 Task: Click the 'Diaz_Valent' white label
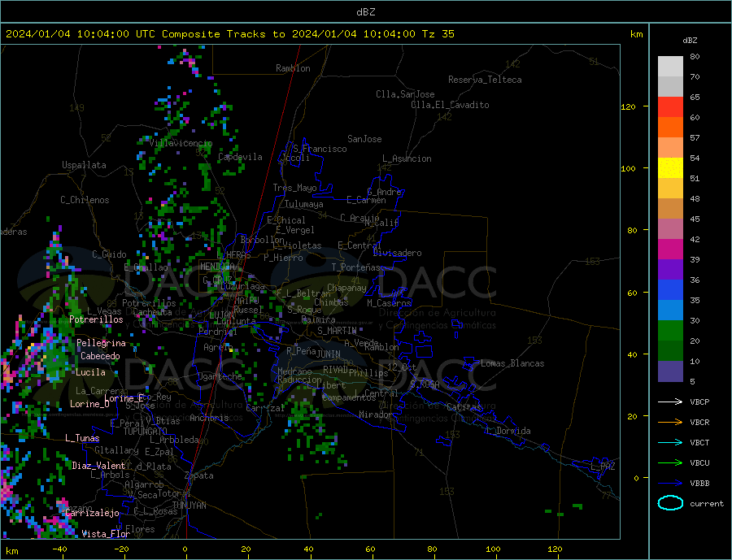click(x=98, y=466)
